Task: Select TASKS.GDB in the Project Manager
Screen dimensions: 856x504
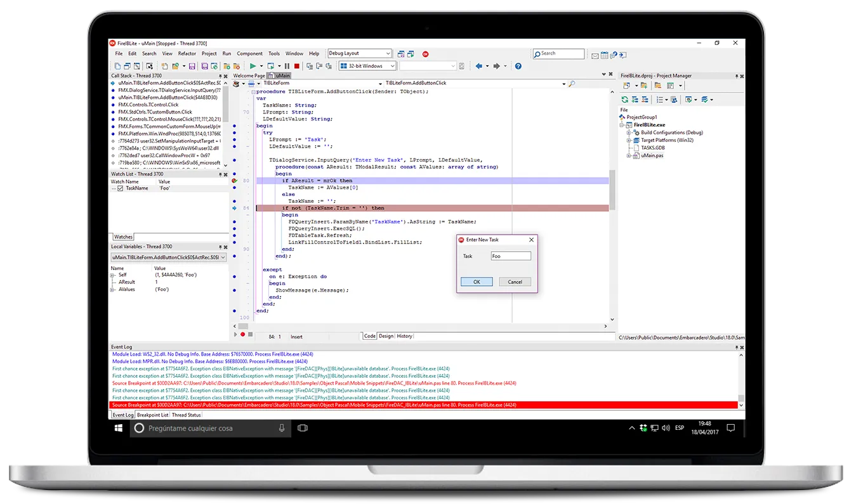Action: (653, 148)
